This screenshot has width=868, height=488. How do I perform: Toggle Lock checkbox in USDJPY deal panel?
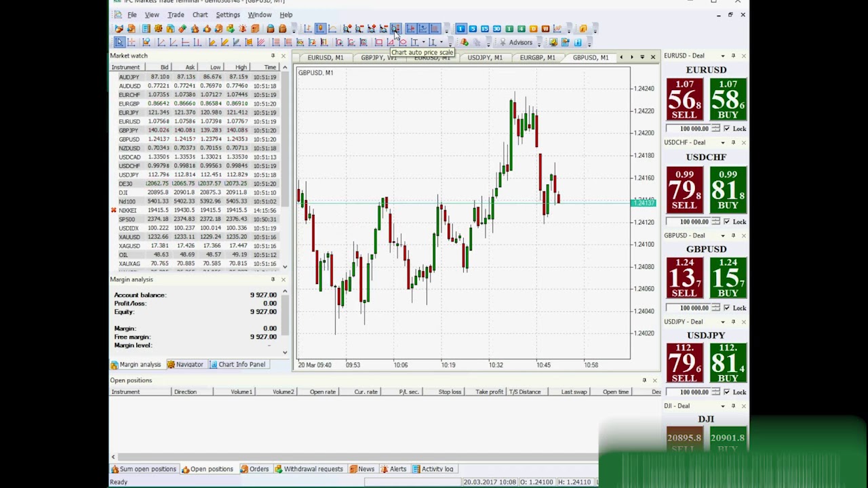coord(727,392)
